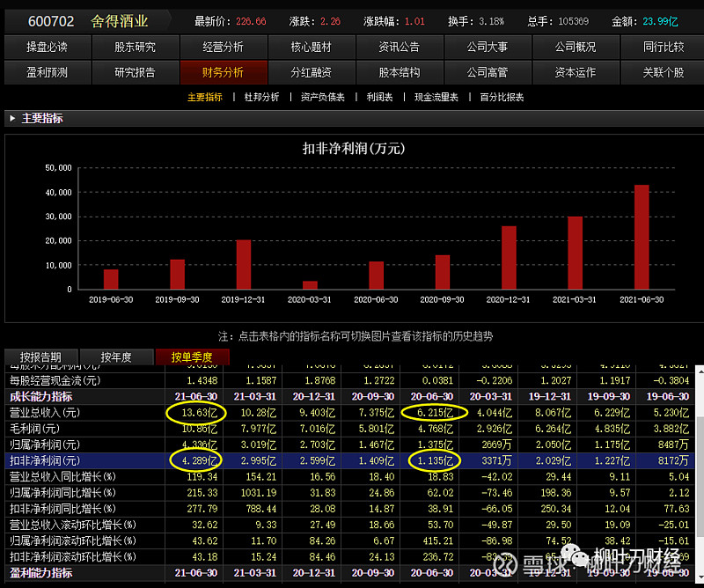This screenshot has width=704, height=588.
Task: Open the 经营分析 tab
Action: 224,47
